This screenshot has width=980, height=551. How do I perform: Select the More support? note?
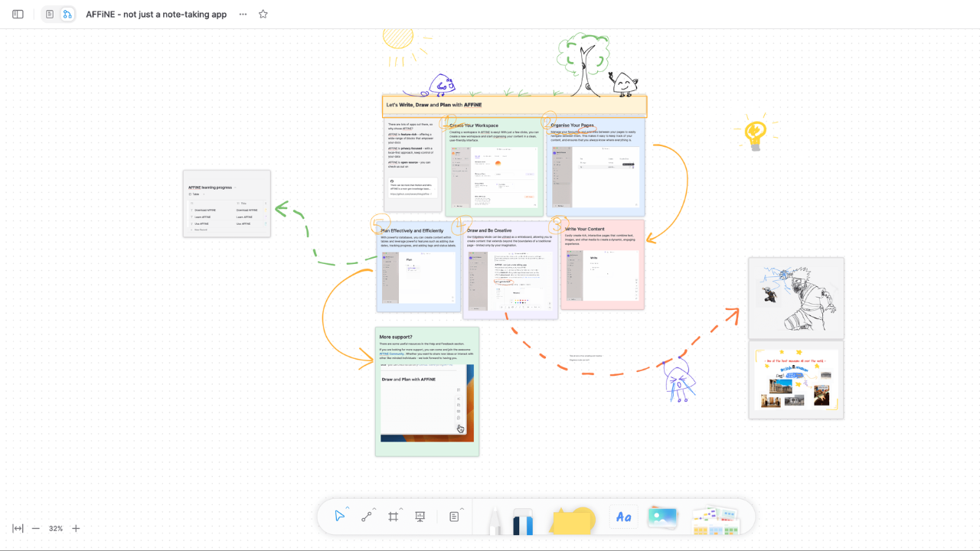click(427, 392)
